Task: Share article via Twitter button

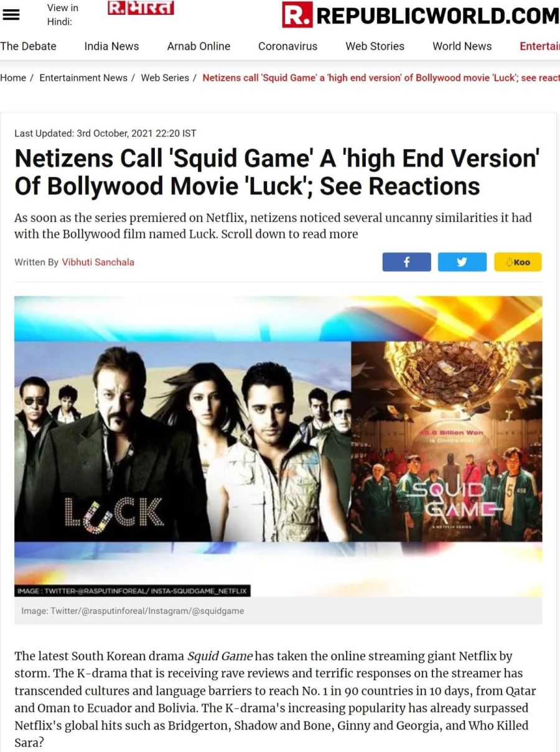Action: (x=462, y=262)
